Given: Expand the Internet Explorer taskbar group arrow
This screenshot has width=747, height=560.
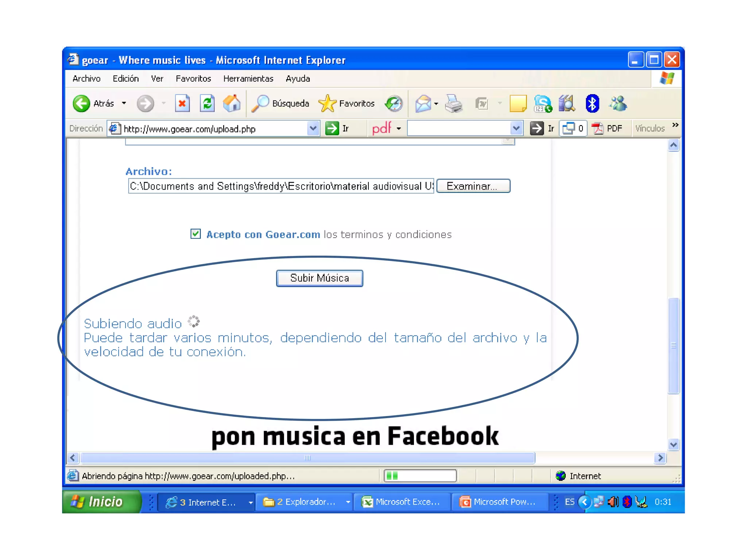Looking at the screenshot, I should 251,502.
